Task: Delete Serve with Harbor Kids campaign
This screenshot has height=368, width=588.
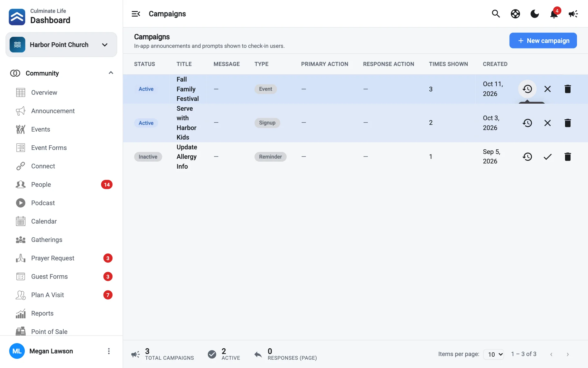Action: [568, 123]
